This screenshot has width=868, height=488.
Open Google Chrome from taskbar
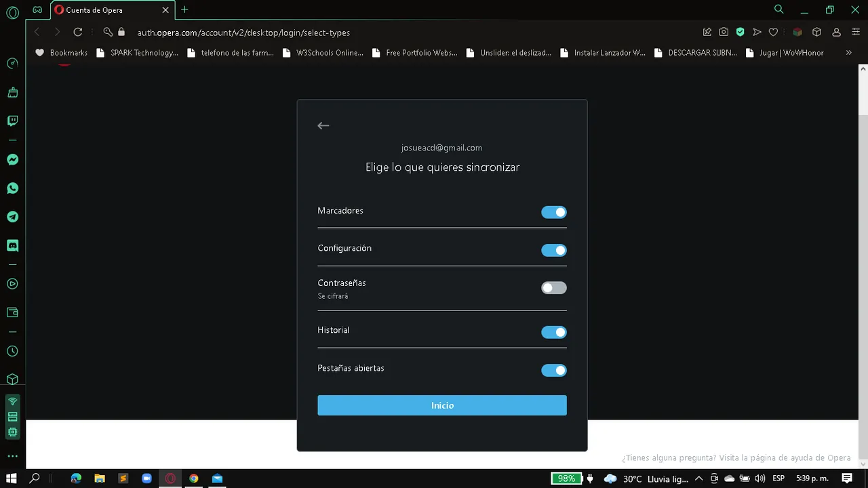pos(194,479)
